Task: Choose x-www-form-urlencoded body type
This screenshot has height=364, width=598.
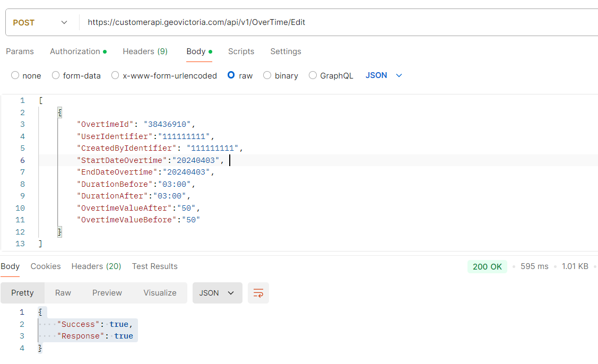Action: pyautogui.click(x=115, y=75)
